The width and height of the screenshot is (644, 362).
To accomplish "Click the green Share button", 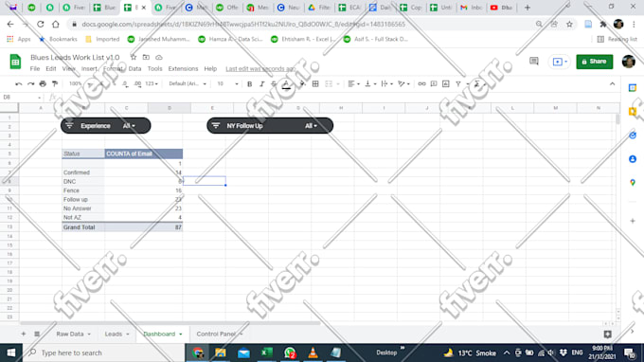I will tap(595, 62).
